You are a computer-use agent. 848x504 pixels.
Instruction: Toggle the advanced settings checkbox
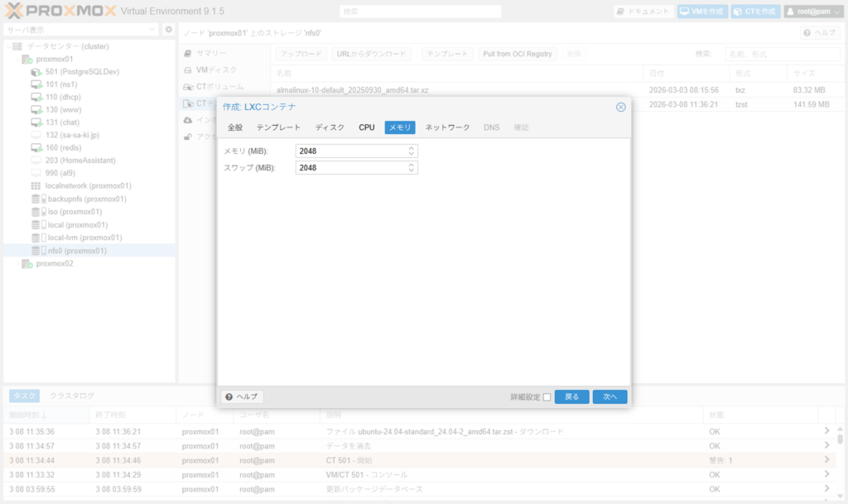pyautogui.click(x=547, y=397)
